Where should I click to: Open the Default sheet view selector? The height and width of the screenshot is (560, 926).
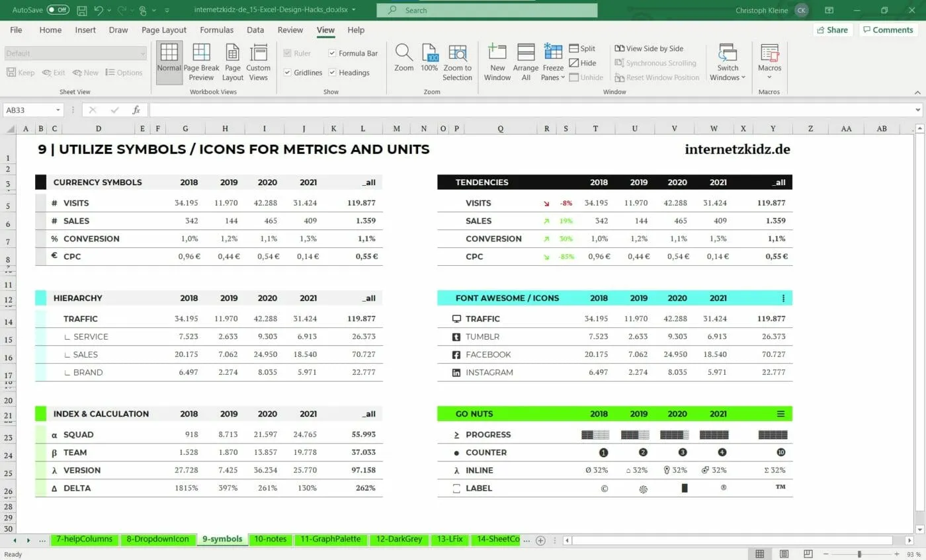75,53
